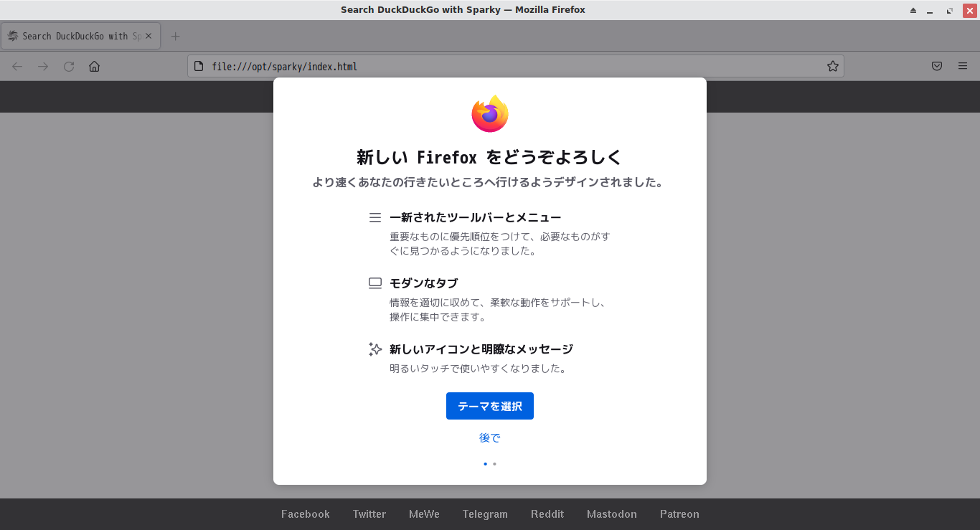Click text 新しいアイコンと明瞭なメッセージ
Screen dimensions: 980x530
coord(481,349)
